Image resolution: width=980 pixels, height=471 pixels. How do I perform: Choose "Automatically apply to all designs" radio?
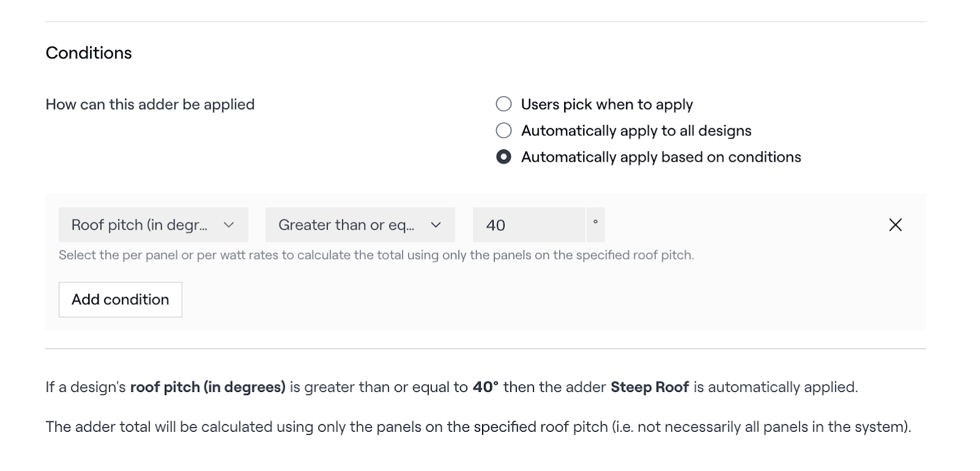(503, 130)
